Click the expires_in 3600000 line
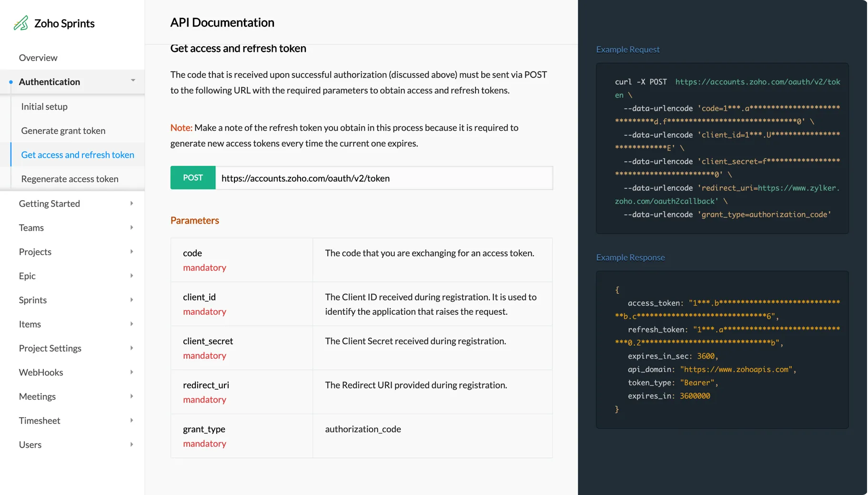 (669, 396)
